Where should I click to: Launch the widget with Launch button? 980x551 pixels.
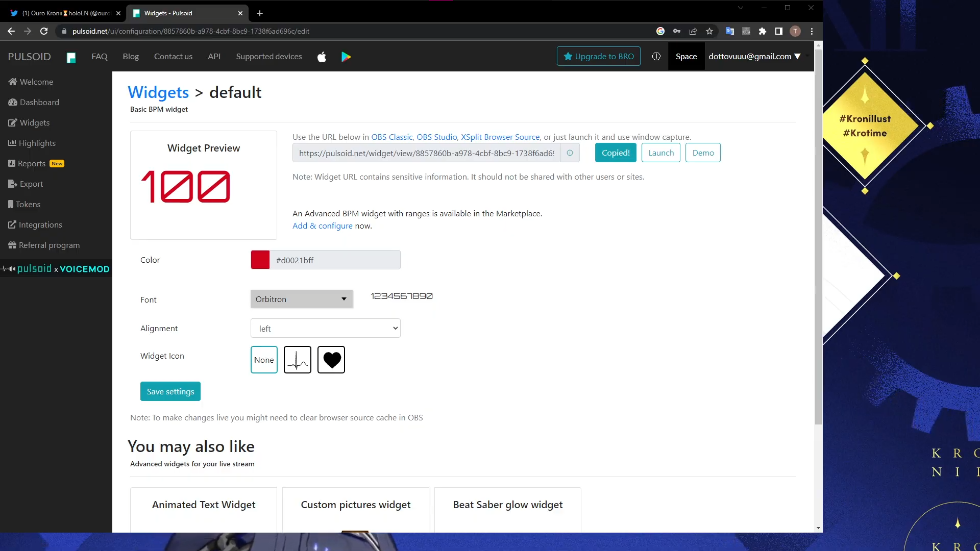click(661, 153)
